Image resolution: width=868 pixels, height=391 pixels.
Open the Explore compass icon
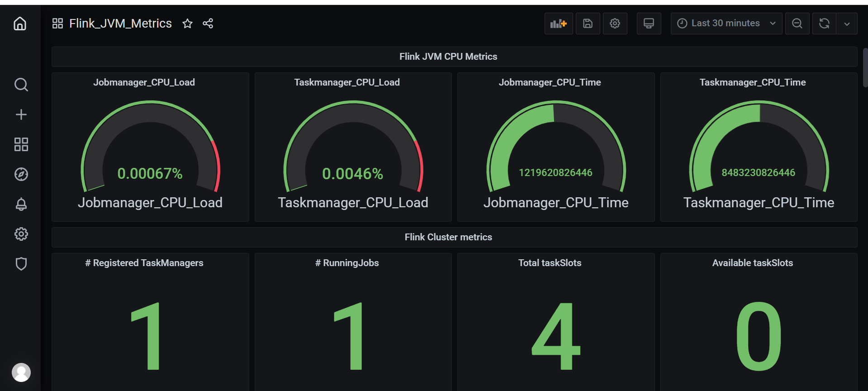click(x=21, y=174)
